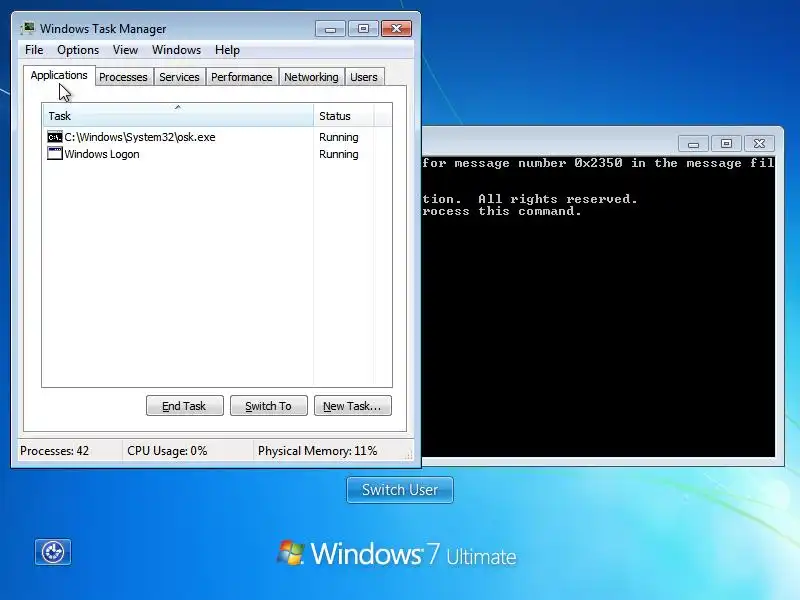Open the File menu
800x600 pixels.
(x=34, y=50)
